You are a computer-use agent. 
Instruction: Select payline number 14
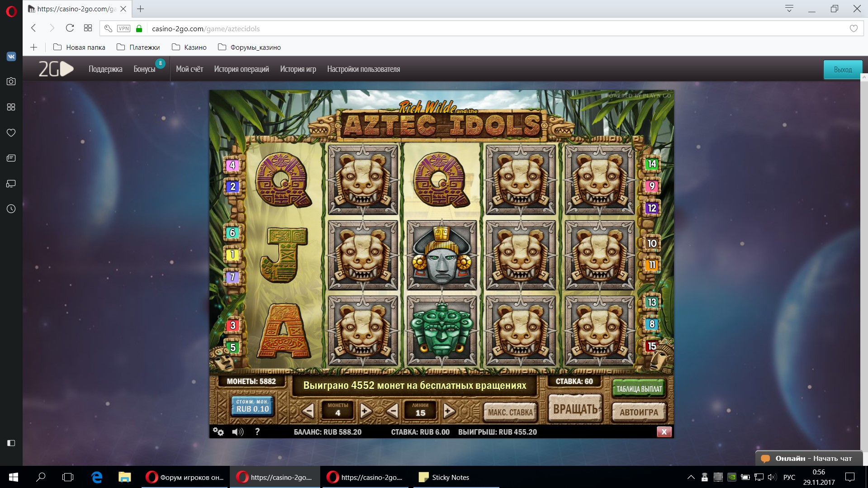pos(652,164)
